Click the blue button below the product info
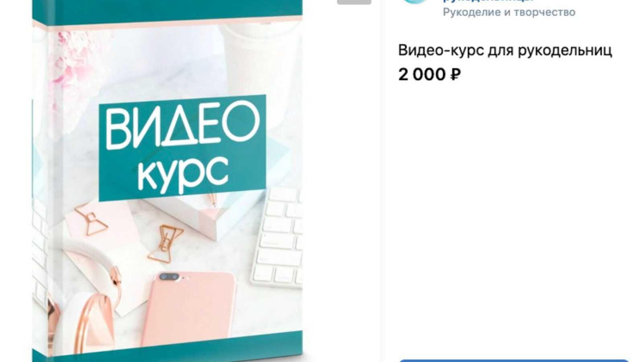Image resolution: width=644 pixels, height=362 pixels. (x=514, y=360)
